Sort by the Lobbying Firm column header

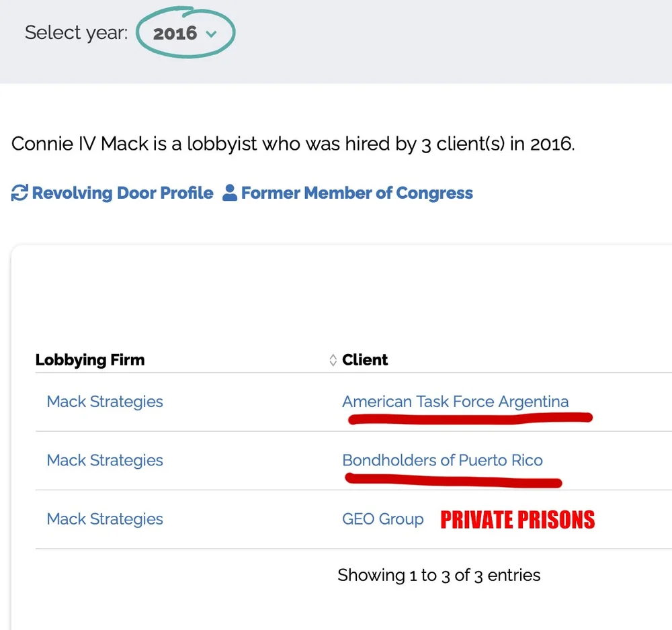tap(90, 360)
